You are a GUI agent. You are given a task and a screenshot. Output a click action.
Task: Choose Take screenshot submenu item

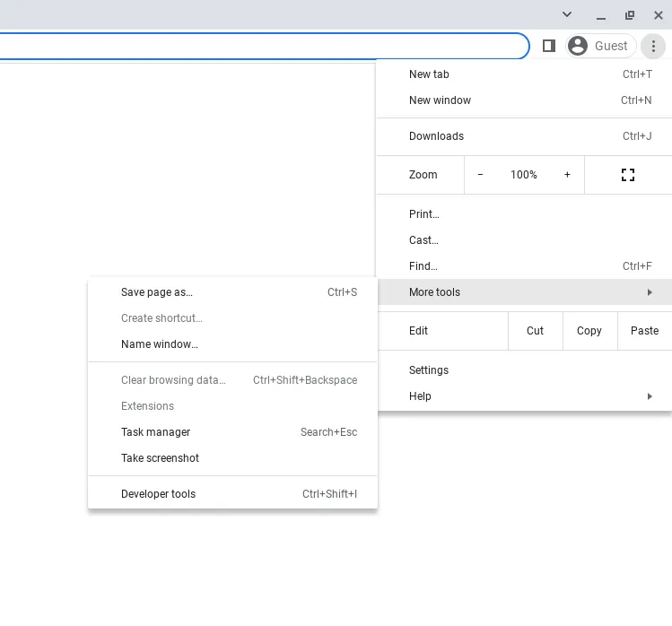232,458
